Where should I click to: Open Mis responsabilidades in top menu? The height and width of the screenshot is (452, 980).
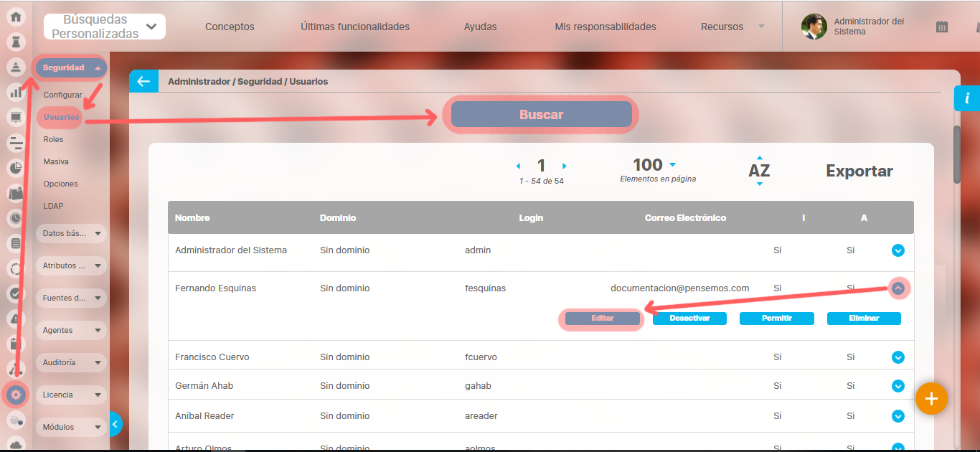pos(605,27)
